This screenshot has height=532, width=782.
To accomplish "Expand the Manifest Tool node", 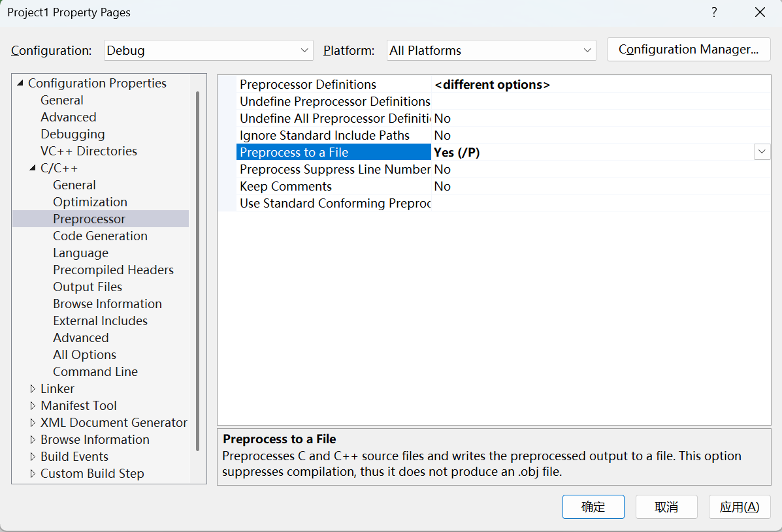I will point(33,405).
